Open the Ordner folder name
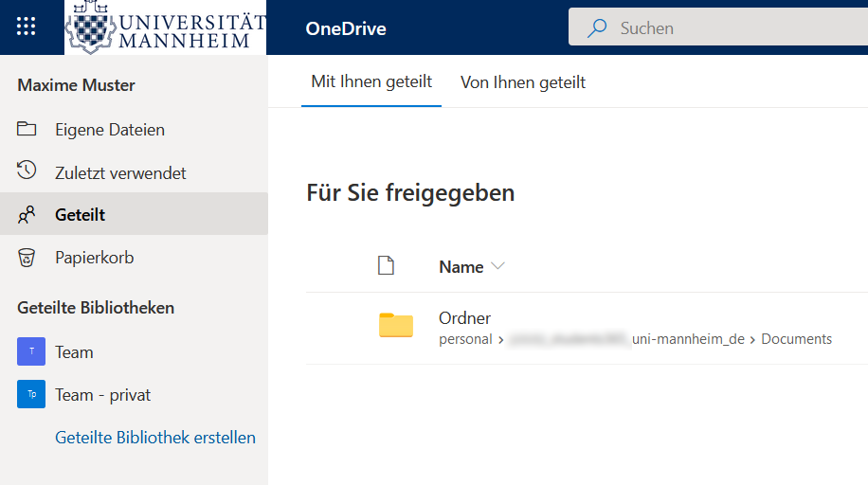 coord(464,317)
